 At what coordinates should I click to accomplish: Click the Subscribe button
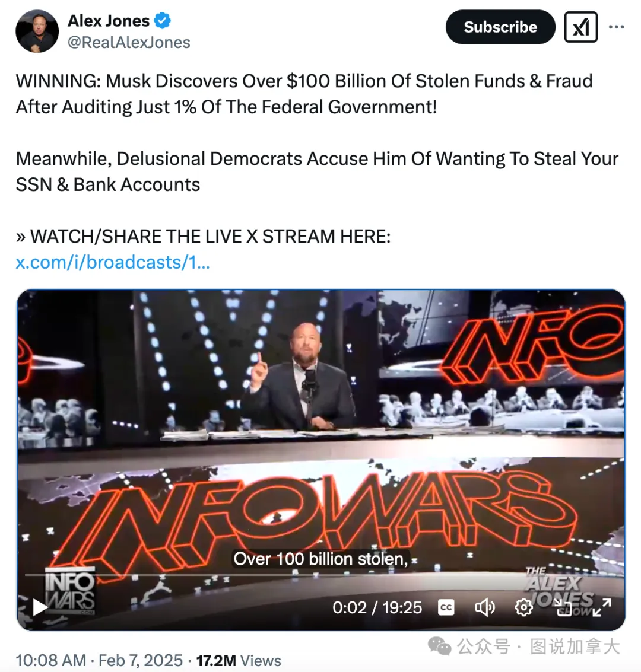click(500, 27)
